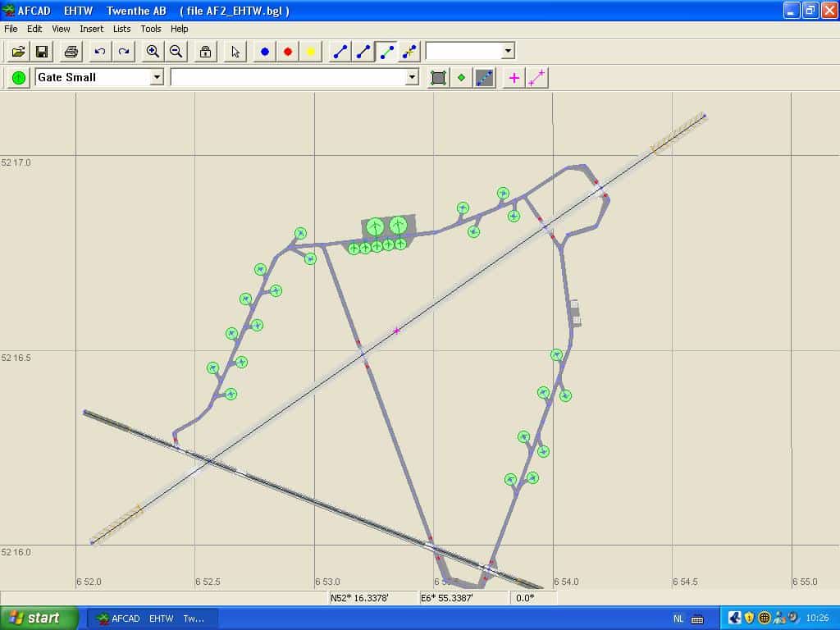Viewport: 840px width, 630px height.
Task: Undo the last edit
Action: coord(100,52)
